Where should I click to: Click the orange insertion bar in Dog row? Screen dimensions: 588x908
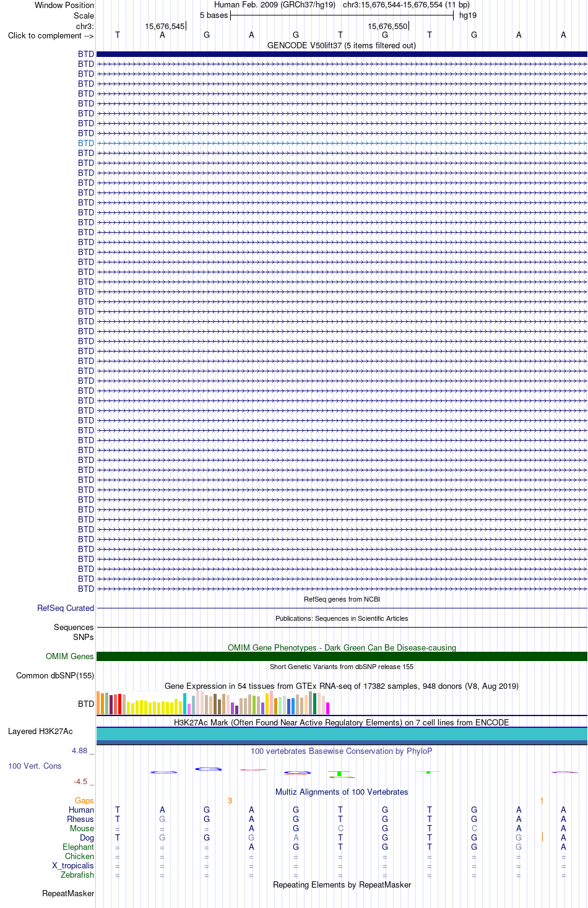point(542,837)
